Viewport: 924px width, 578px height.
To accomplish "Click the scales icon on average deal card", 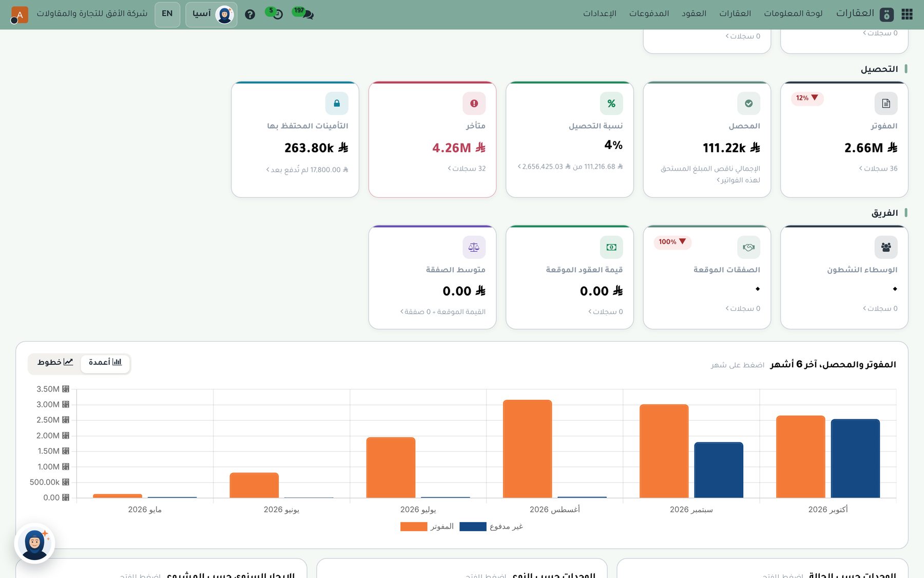I will pyautogui.click(x=474, y=247).
